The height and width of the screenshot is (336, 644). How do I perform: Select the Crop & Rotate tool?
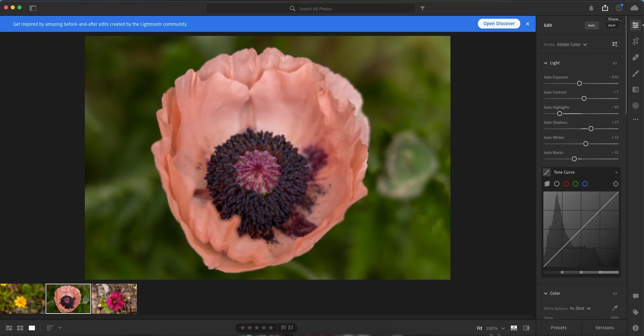tap(636, 41)
